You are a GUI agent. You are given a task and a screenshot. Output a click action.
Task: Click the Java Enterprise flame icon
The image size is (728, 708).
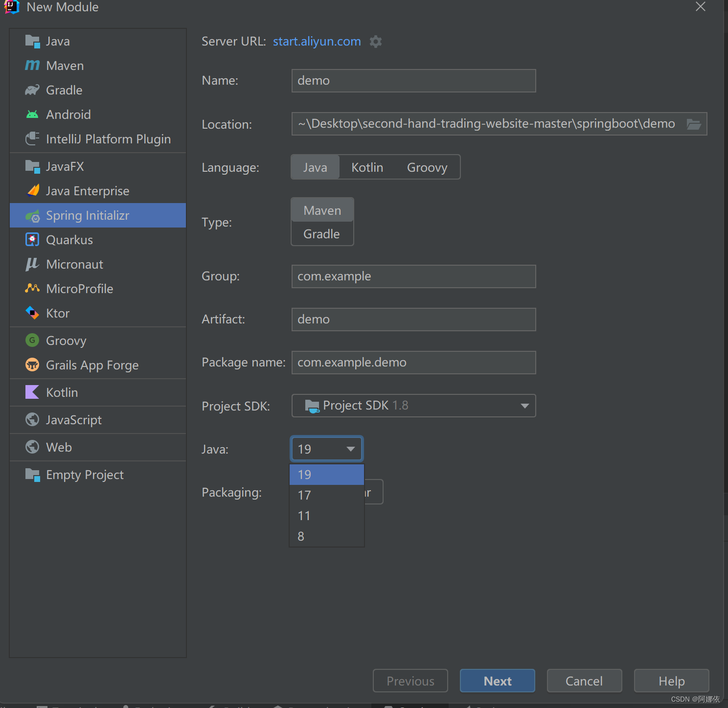tap(32, 190)
